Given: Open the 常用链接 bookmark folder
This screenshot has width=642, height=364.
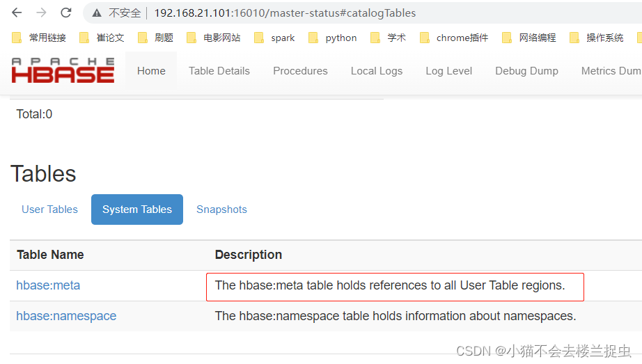Looking at the screenshot, I should pyautogui.click(x=39, y=38).
